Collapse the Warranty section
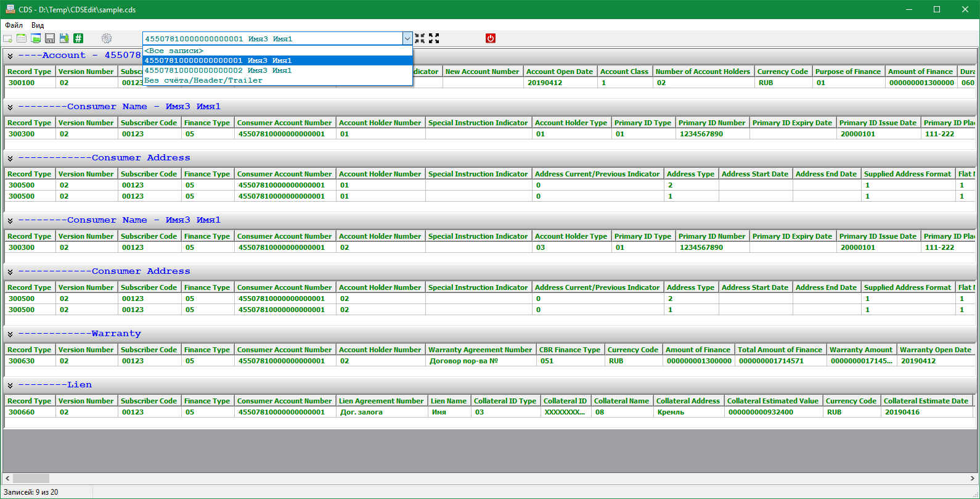This screenshot has width=980, height=499. click(x=10, y=334)
